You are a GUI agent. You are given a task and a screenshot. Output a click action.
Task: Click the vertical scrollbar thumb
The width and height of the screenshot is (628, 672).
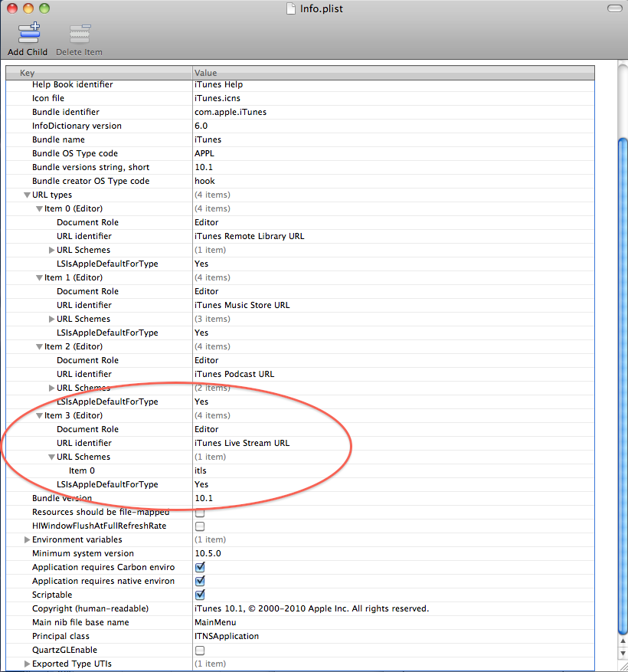point(623,385)
